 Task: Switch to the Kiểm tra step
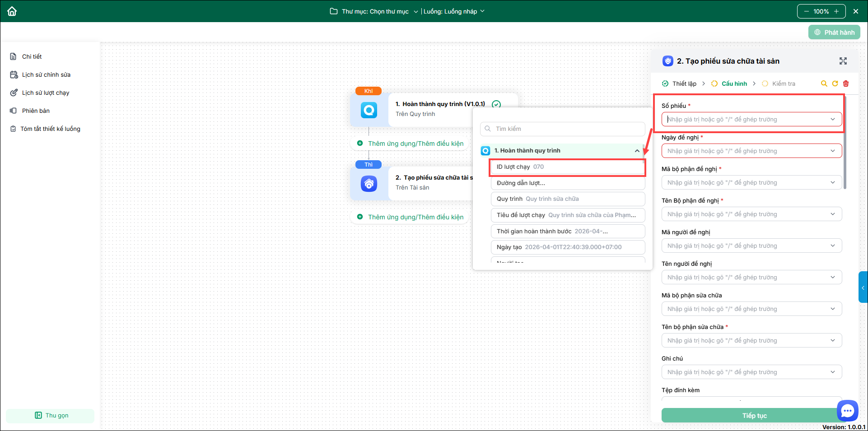783,83
